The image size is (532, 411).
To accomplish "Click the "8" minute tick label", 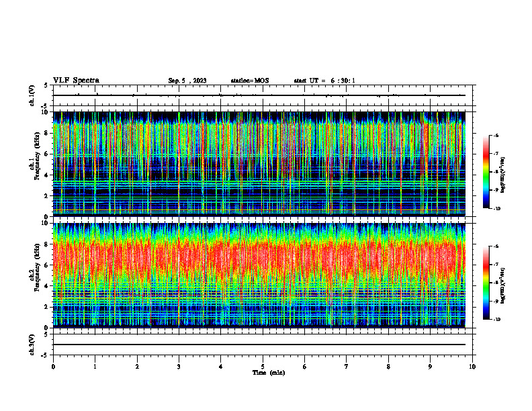I will [388, 367].
